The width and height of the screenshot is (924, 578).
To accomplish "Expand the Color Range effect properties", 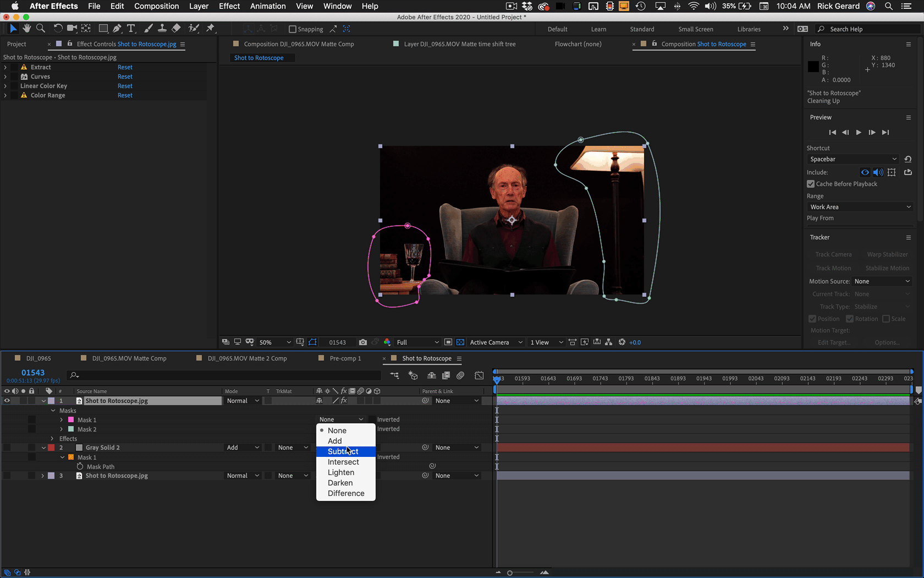I will pos(5,95).
